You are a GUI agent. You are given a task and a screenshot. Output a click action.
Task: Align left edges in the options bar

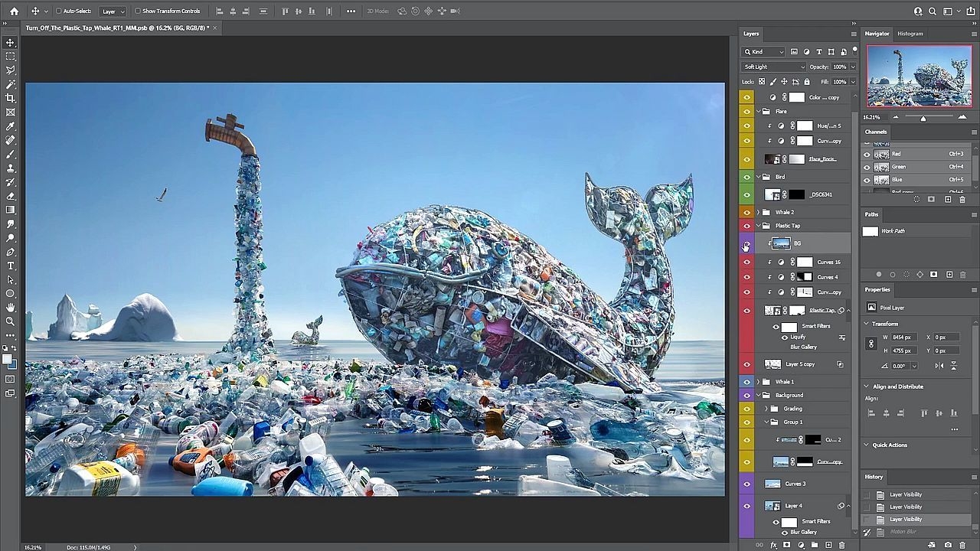220,11
